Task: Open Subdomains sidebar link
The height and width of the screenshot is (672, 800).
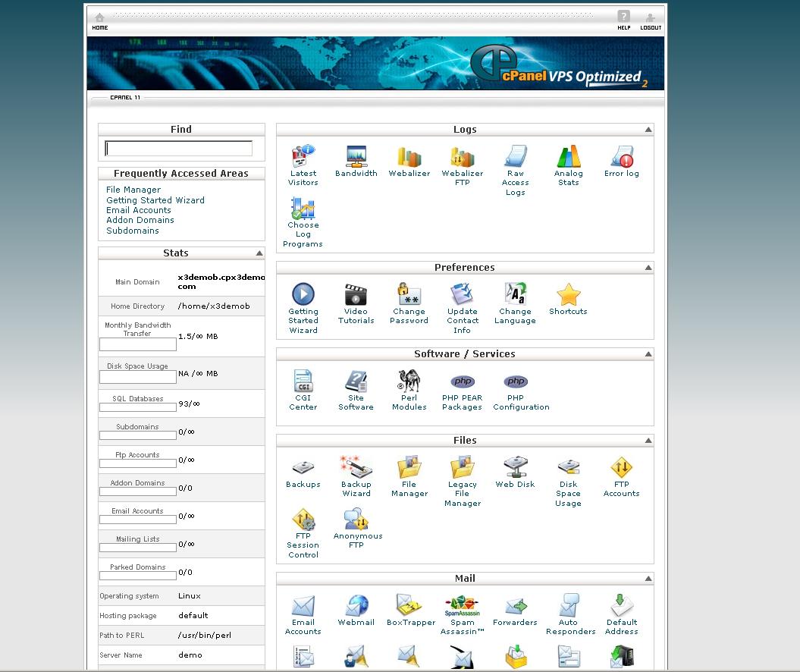Action: (x=132, y=231)
